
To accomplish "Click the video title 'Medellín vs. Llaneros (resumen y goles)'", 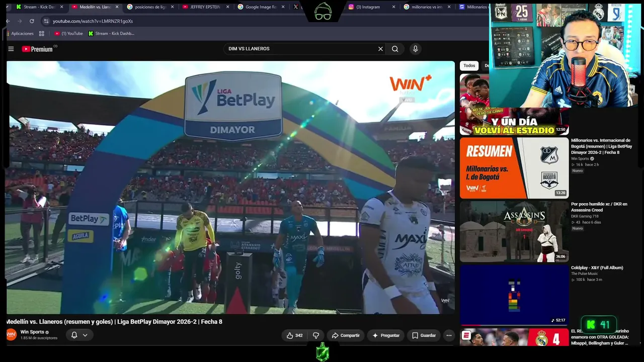I will tap(114, 322).
